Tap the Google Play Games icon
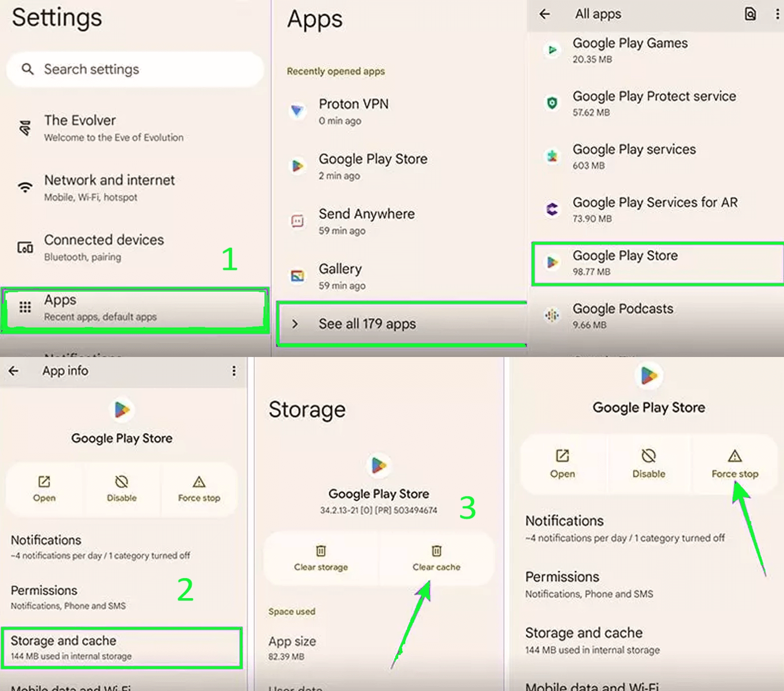The height and width of the screenshot is (691, 784). (552, 50)
